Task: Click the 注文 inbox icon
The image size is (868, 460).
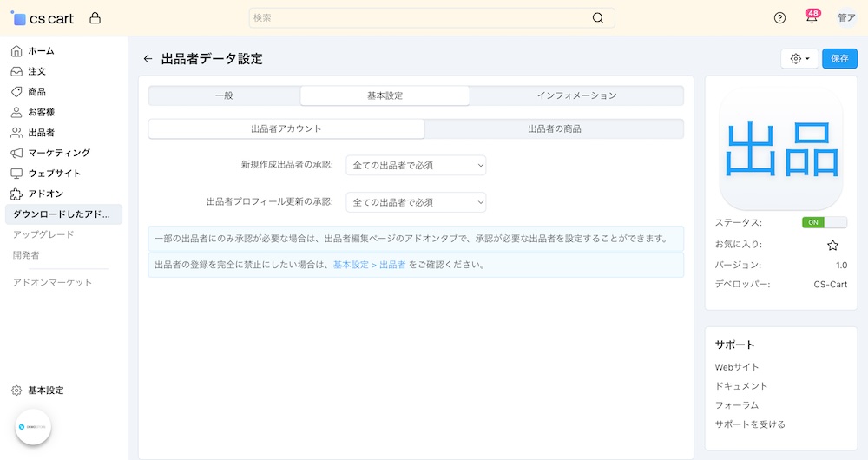Action: 16,71
